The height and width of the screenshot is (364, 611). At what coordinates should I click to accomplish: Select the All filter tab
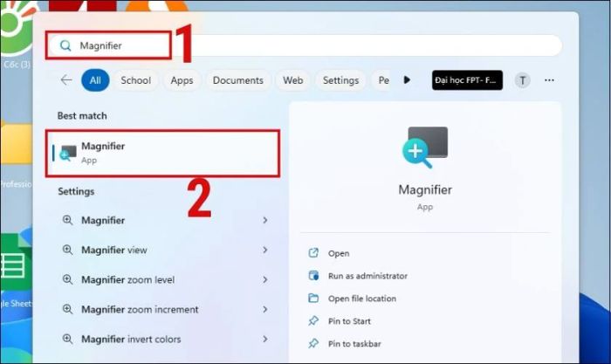[x=95, y=80]
